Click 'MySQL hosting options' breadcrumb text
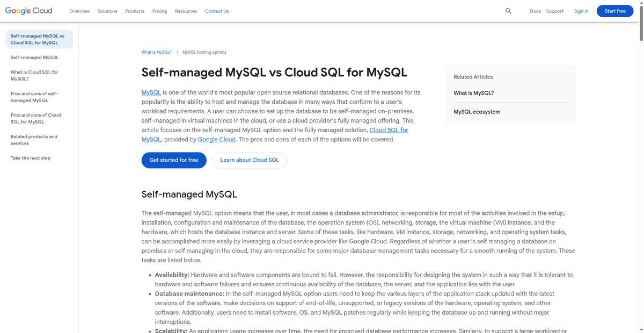The width and height of the screenshot is (644, 333). pos(204,52)
